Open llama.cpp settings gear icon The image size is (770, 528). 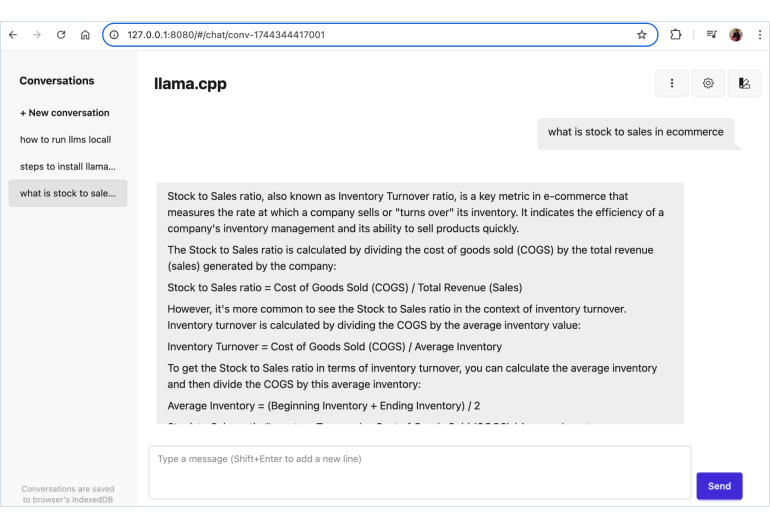click(708, 83)
